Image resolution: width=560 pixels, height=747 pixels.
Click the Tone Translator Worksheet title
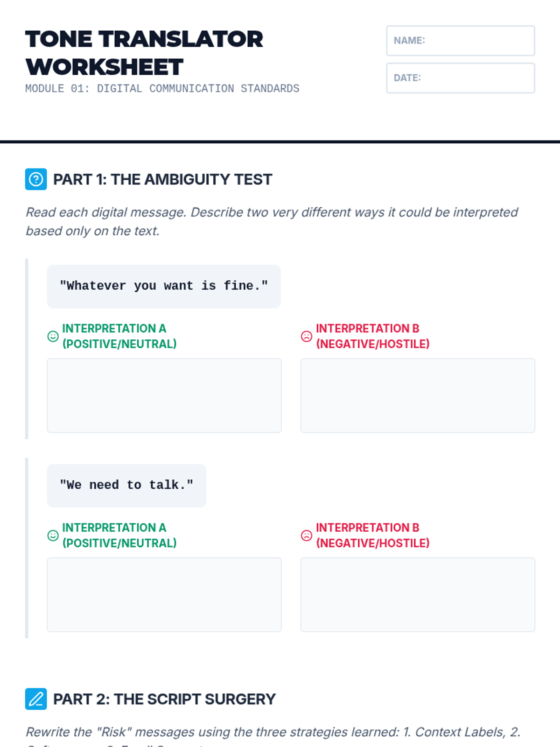coord(144,53)
